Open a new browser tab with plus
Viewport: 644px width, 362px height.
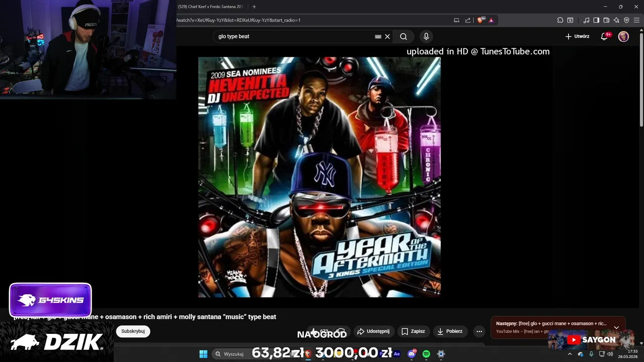coord(254,7)
